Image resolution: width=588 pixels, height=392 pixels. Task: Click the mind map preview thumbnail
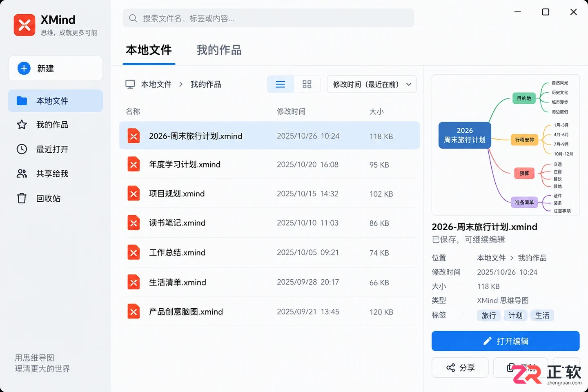506,145
